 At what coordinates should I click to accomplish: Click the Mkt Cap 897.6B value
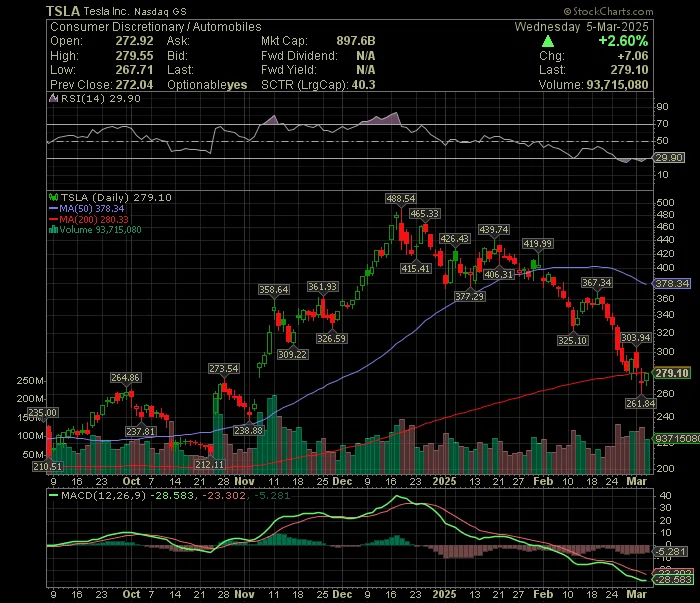[x=356, y=41]
